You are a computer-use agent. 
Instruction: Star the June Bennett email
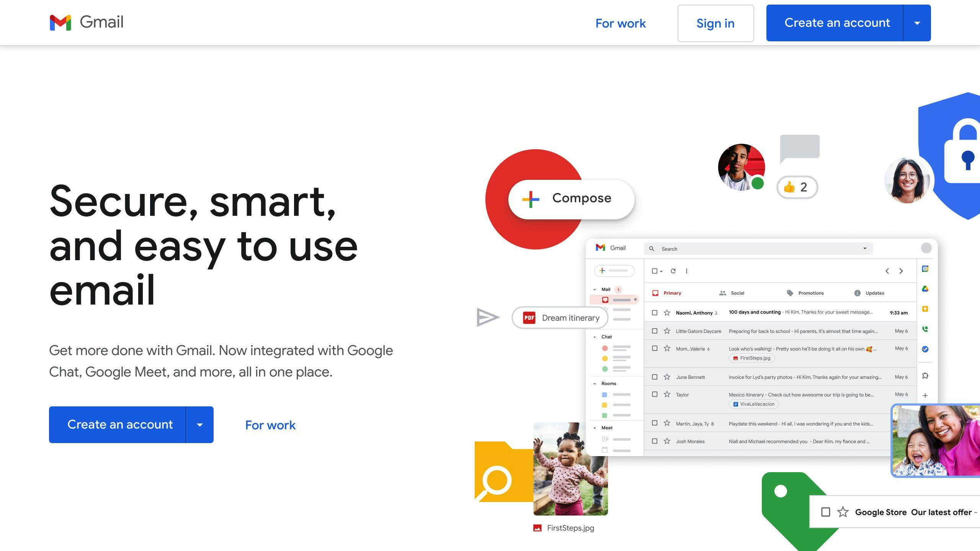(667, 377)
